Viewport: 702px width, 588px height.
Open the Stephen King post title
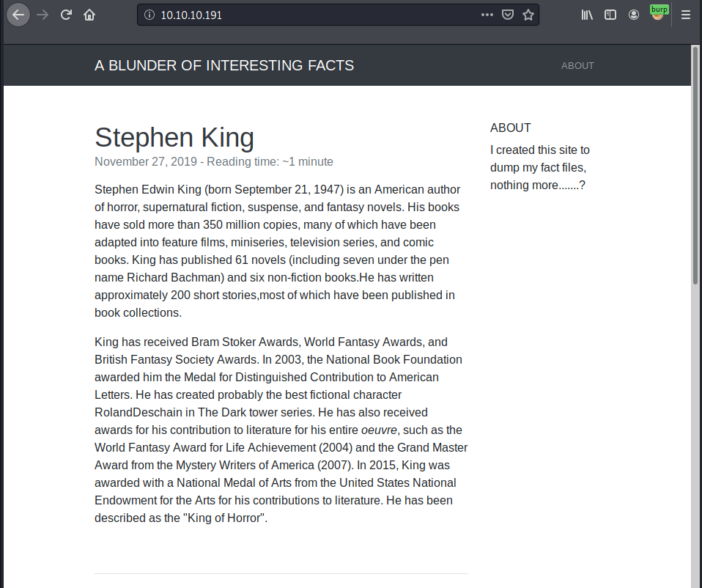[x=174, y=137]
